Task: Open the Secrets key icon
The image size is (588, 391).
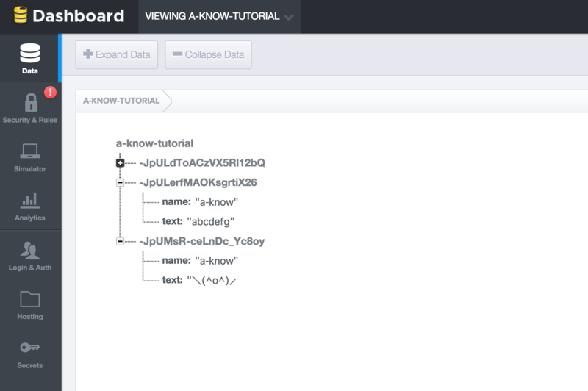Action: point(30,348)
